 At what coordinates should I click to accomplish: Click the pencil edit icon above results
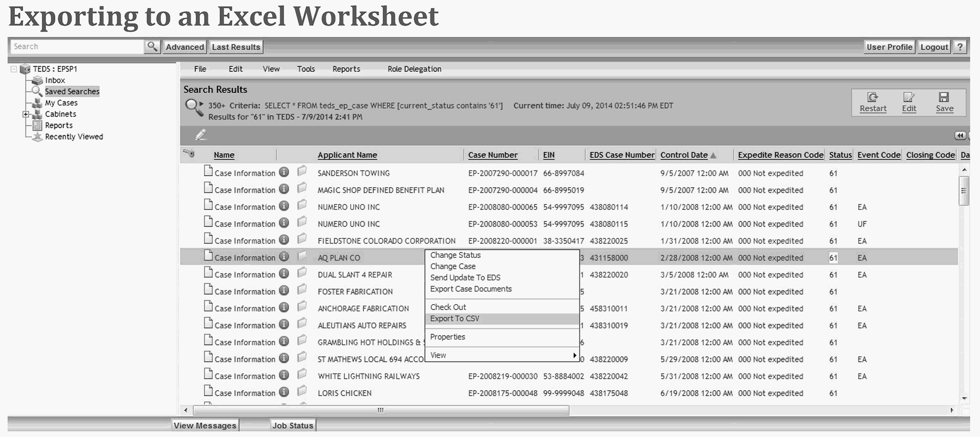(201, 135)
